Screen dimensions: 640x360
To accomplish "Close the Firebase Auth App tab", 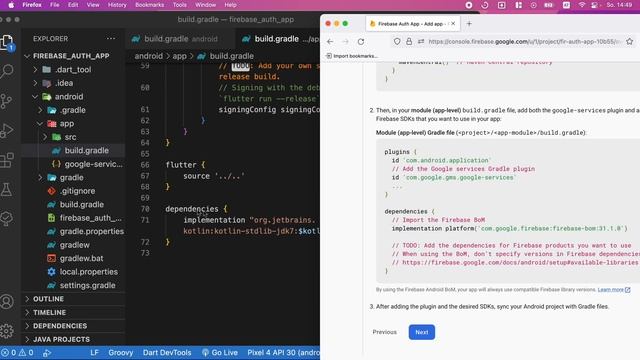I will (x=453, y=24).
